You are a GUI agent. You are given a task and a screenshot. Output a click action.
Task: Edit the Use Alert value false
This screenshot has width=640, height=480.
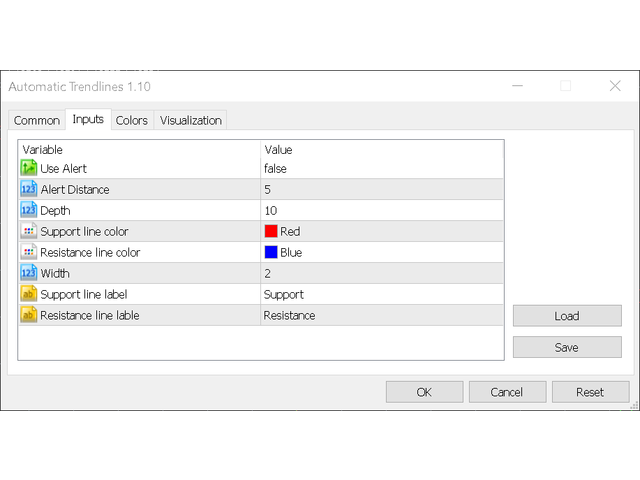click(x=382, y=168)
